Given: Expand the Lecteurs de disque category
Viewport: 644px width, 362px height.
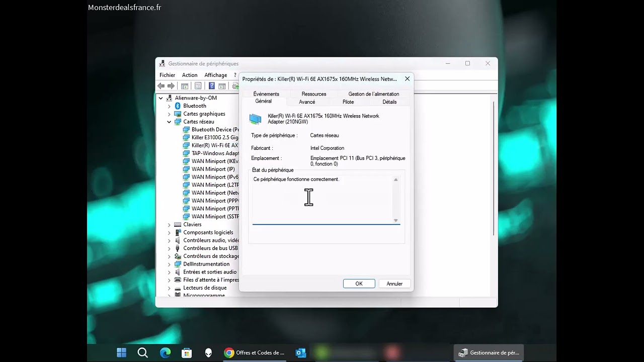Looking at the screenshot, I should pyautogui.click(x=169, y=288).
